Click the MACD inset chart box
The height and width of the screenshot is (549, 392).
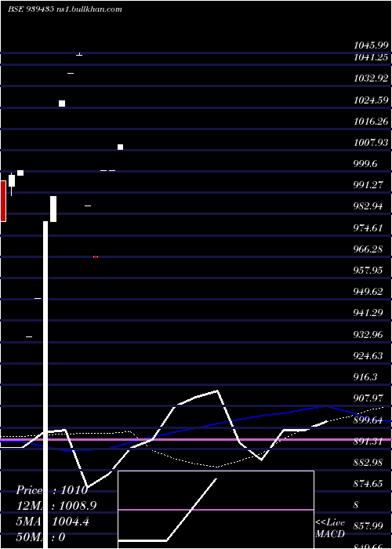pos(216,510)
